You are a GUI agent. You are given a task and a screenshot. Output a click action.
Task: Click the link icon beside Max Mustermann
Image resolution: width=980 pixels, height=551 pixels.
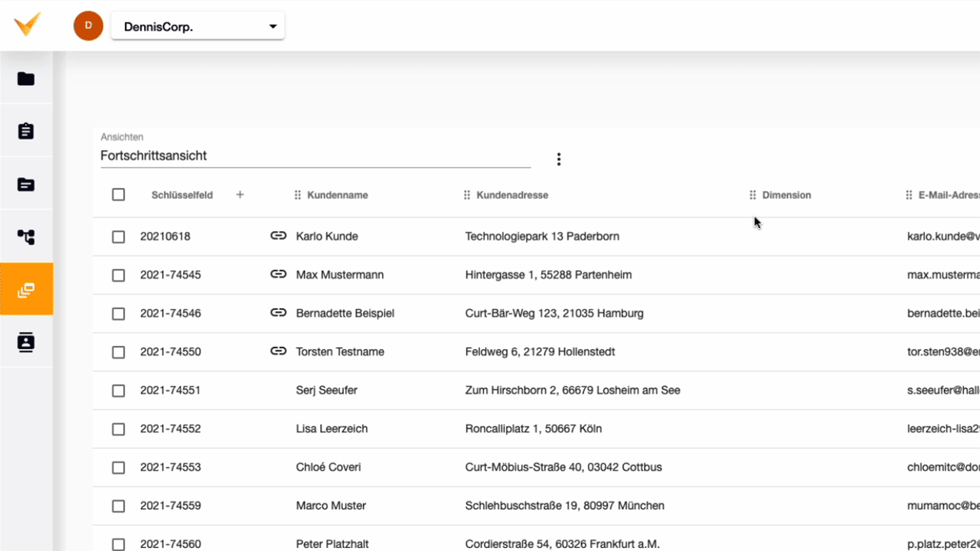coord(279,274)
